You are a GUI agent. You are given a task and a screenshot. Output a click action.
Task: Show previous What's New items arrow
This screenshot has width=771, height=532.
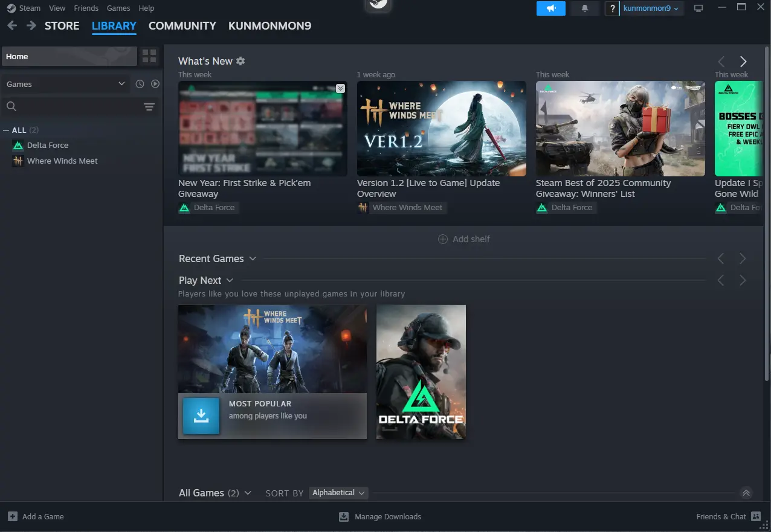click(721, 62)
